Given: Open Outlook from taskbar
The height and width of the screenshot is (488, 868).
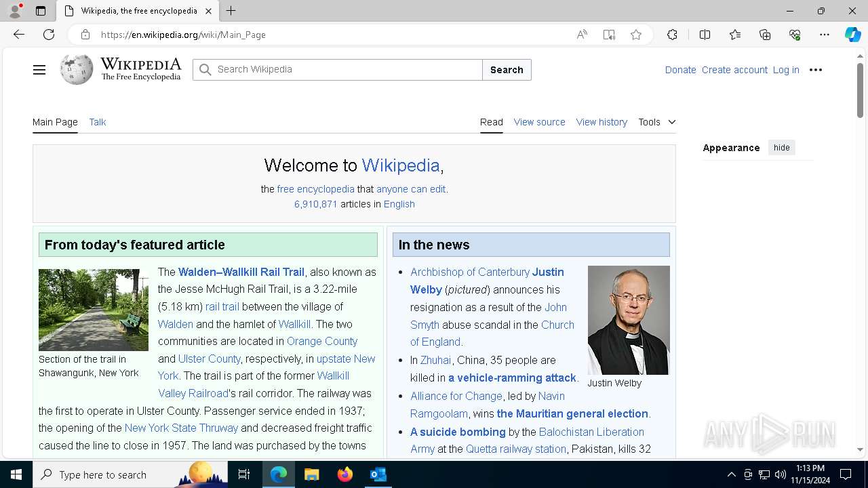Looking at the screenshot, I should (x=378, y=474).
